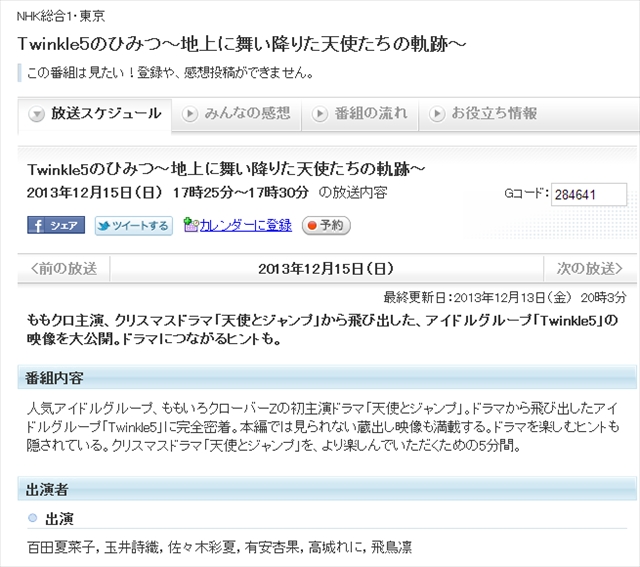Click the 出演者 section header
This screenshot has width=640, height=567.
[327, 489]
